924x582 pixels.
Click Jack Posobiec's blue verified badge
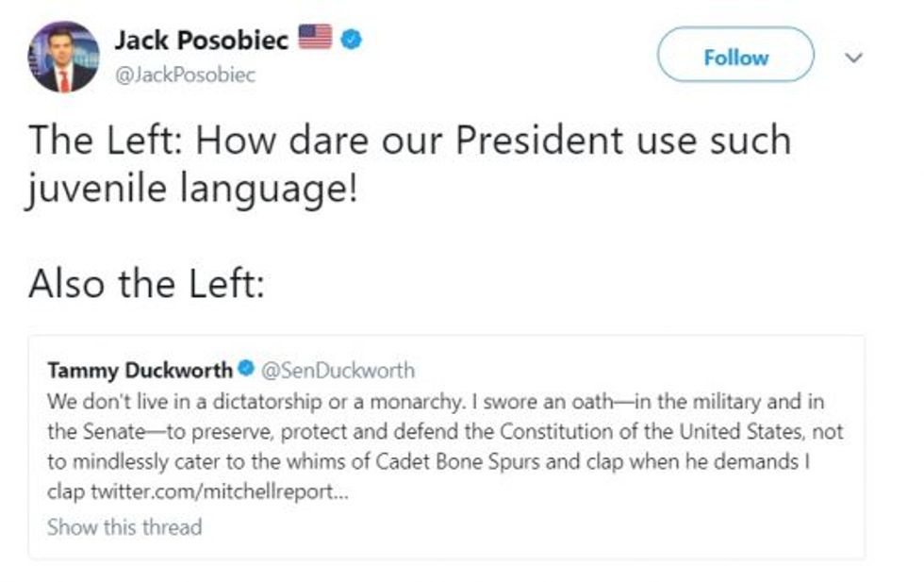coord(351,40)
